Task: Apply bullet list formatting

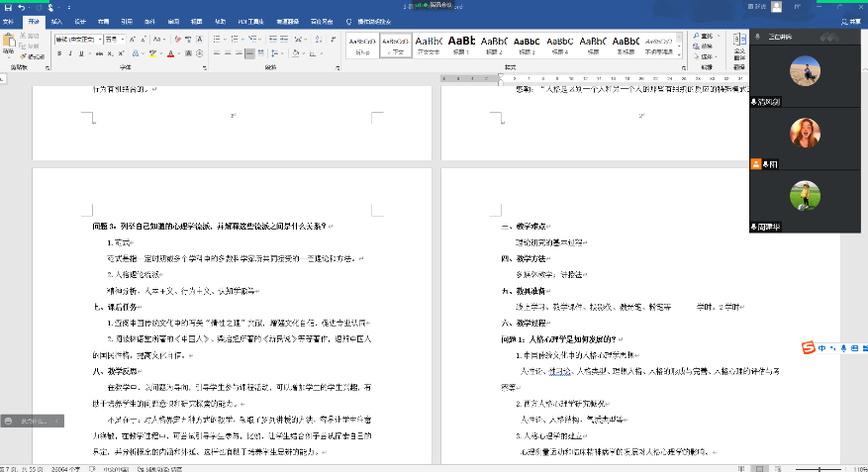Action: [216, 38]
